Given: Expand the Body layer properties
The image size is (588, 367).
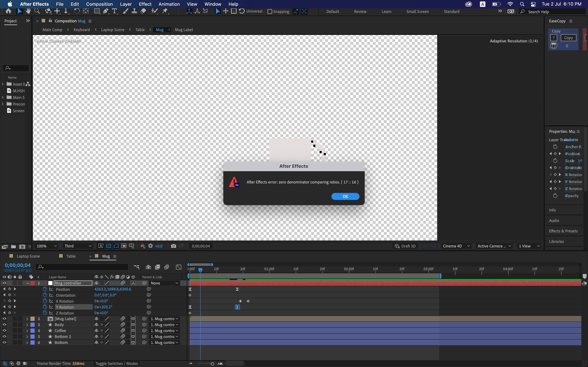Looking at the screenshot, I should pos(27,325).
